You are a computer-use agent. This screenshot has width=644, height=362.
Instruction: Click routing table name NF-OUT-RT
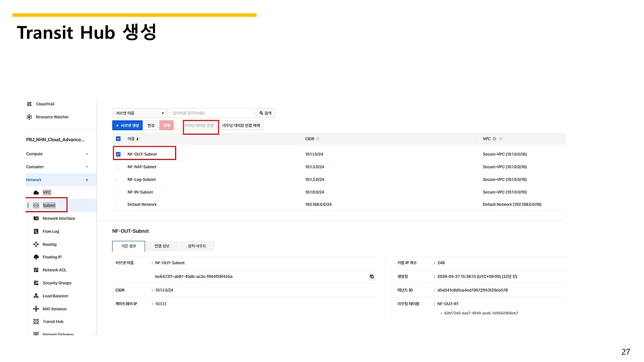coord(448,304)
